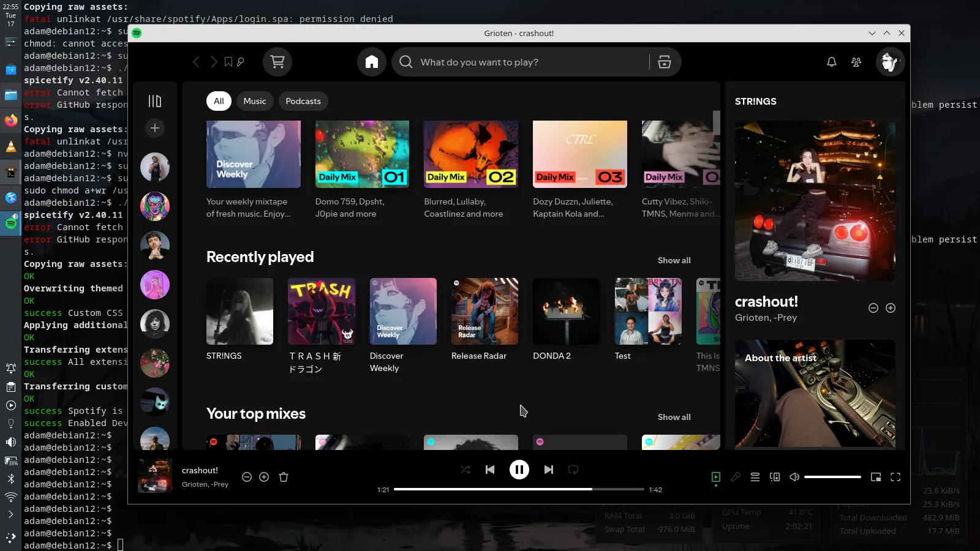Add crashout! to Liked Songs in player bar

tap(264, 477)
